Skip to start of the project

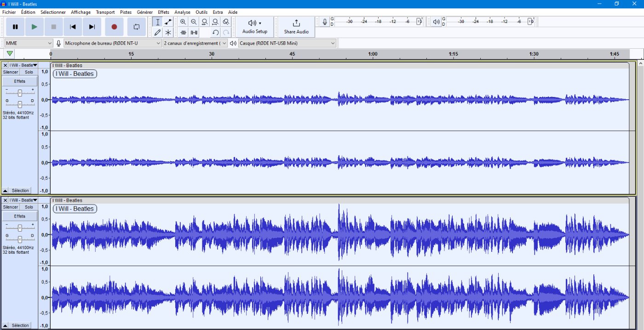click(x=73, y=27)
